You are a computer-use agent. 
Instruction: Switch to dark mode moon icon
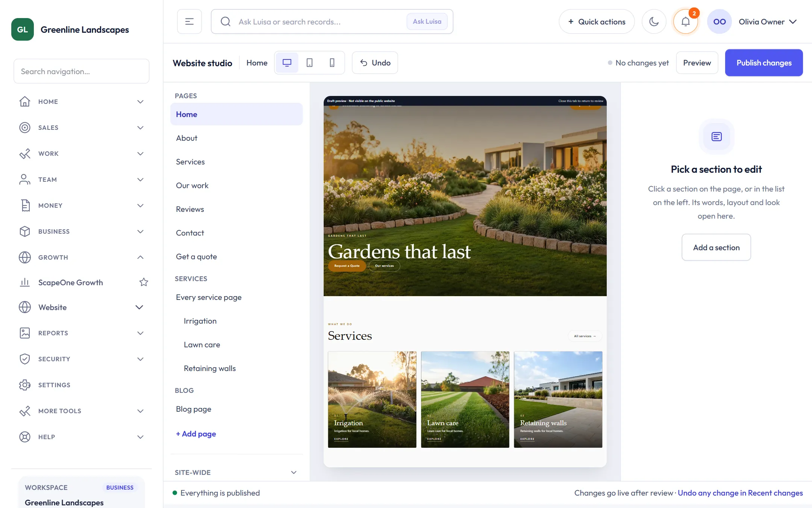654,21
